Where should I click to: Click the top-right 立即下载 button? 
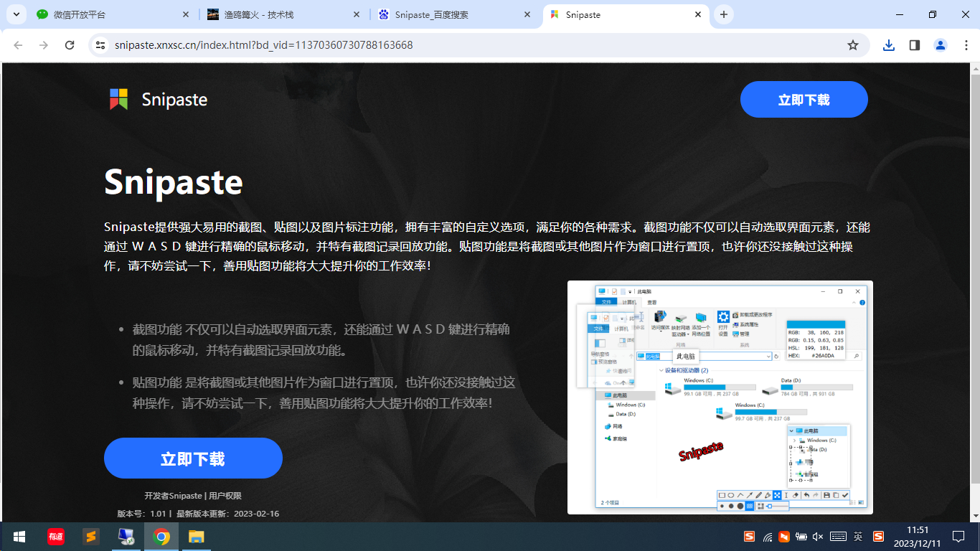(804, 100)
